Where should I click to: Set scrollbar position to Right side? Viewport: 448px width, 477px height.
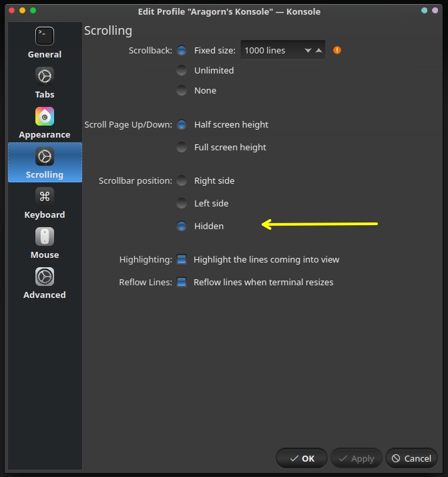182,180
